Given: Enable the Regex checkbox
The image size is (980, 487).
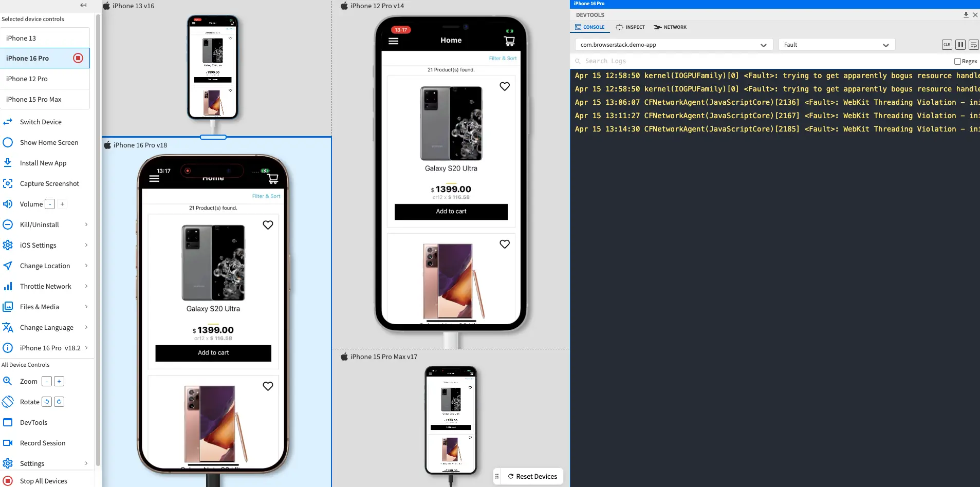Looking at the screenshot, I should (x=957, y=61).
